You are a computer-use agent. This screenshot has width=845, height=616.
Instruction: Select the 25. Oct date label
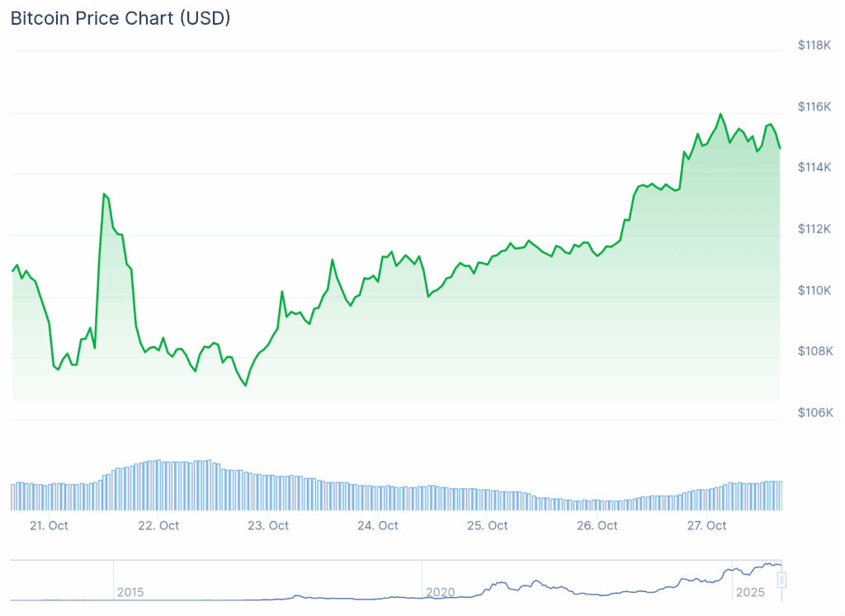coord(487,525)
